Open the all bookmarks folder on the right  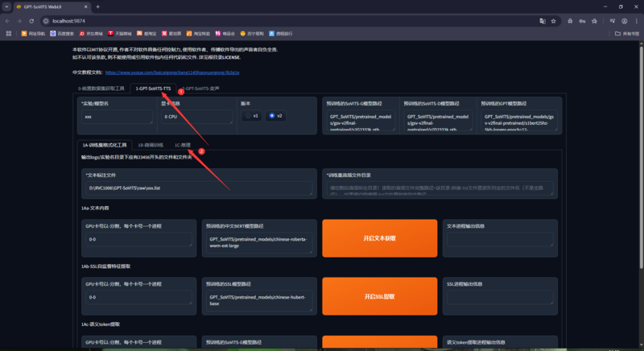(x=626, y=34)
